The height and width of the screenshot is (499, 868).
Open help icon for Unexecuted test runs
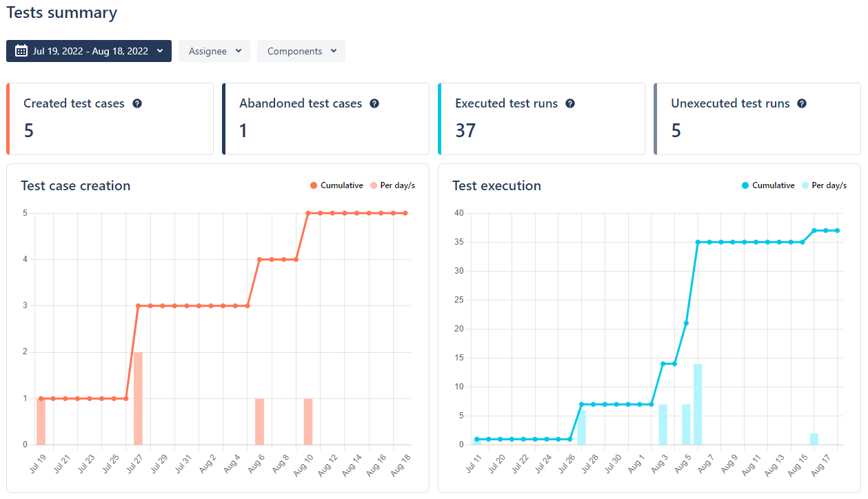pos(802,103)
